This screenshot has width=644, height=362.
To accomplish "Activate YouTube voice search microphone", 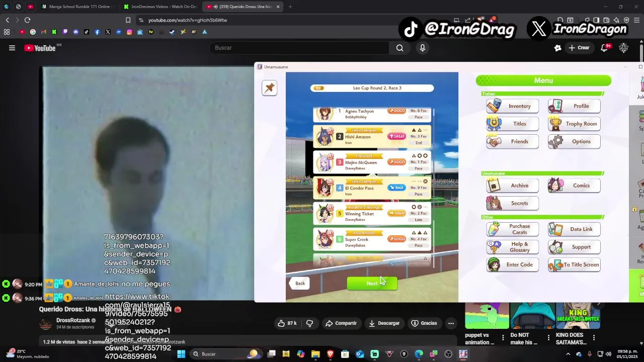I will 423,48.
